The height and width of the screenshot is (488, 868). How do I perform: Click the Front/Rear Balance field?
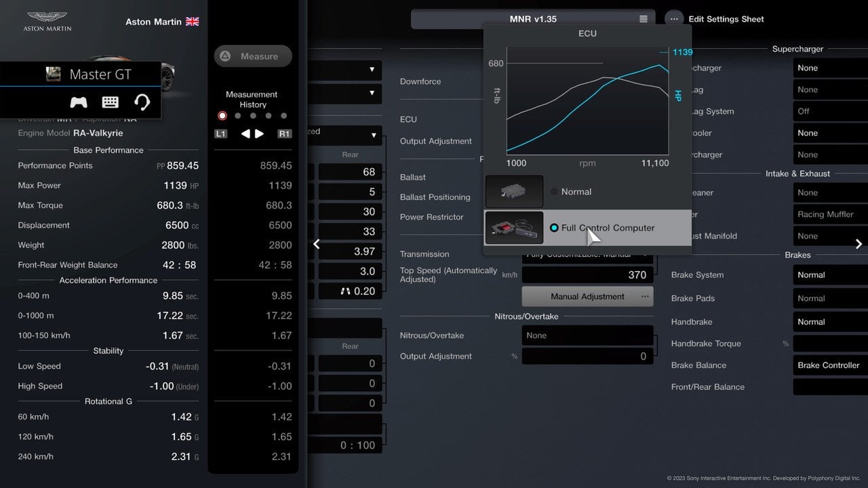[x=830, y=387]
